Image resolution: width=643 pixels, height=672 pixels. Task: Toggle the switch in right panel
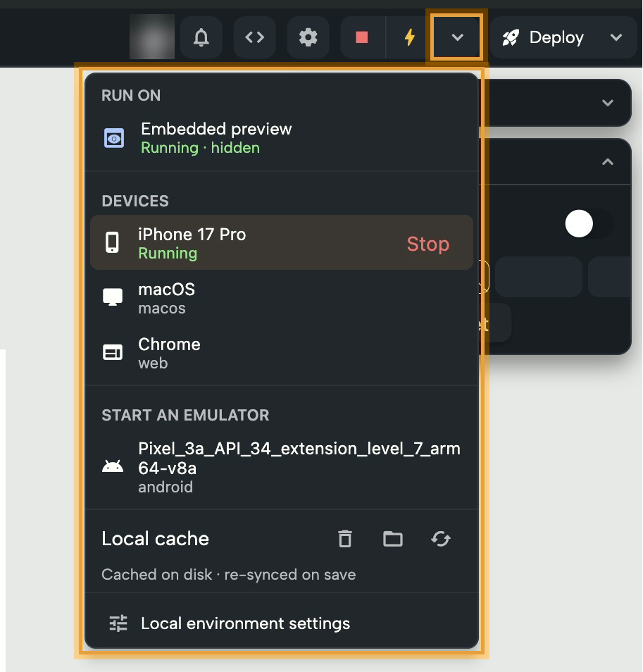click(x=589, y=223)
